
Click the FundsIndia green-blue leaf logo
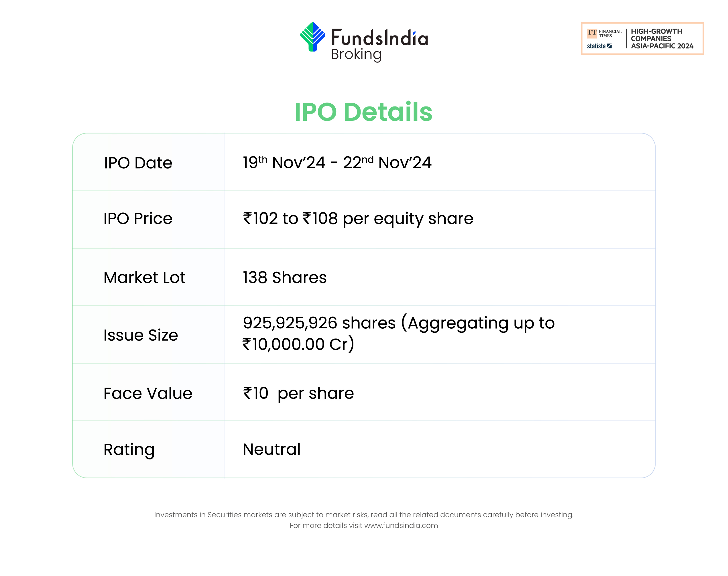(312, 37)
